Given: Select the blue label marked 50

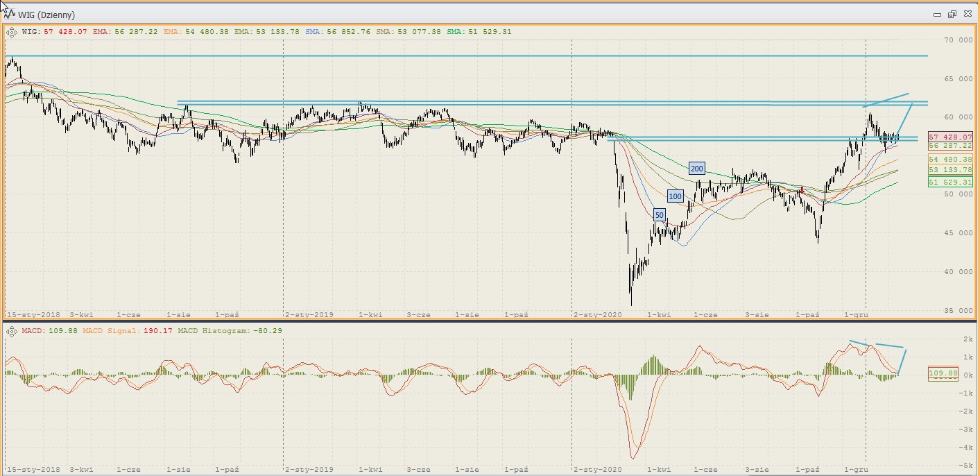Looking at the screenshot, I should tap(660, 216).
